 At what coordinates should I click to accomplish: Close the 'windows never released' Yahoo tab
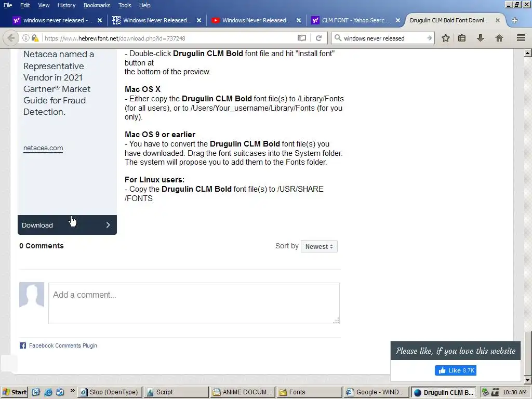coord(100,20)
